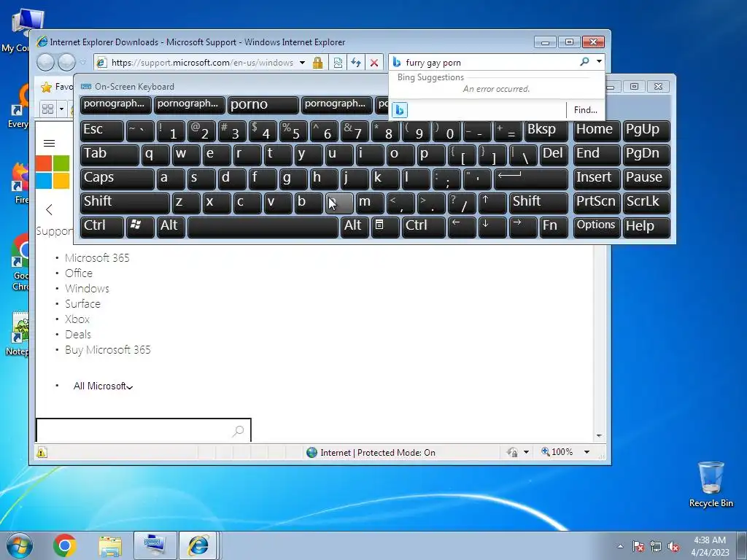Open the hamburger menu on Microsoft page
The width and height of the screenshot is (747, 560).
tap(49, 144)
